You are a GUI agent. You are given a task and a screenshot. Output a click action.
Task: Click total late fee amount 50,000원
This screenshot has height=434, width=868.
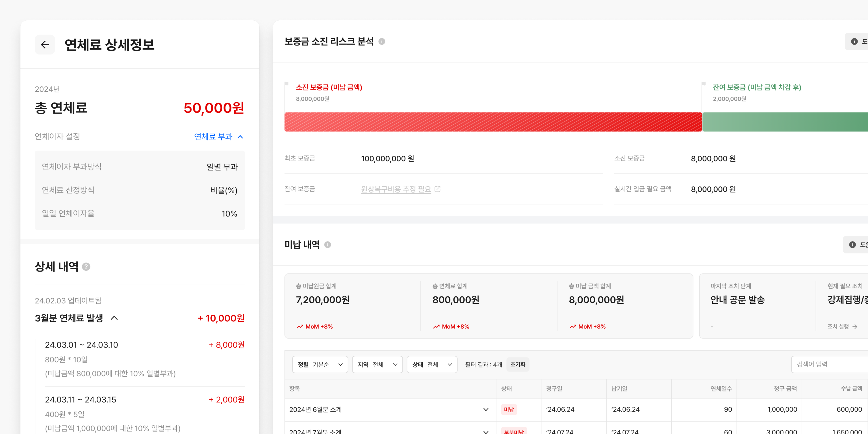pos(214,108)
